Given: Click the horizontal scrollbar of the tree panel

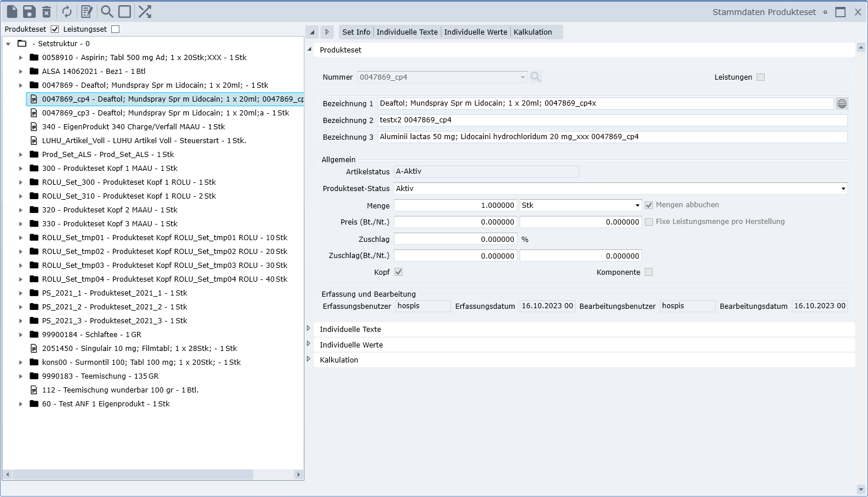Looking at the screenshot, I should coord(133,474).
